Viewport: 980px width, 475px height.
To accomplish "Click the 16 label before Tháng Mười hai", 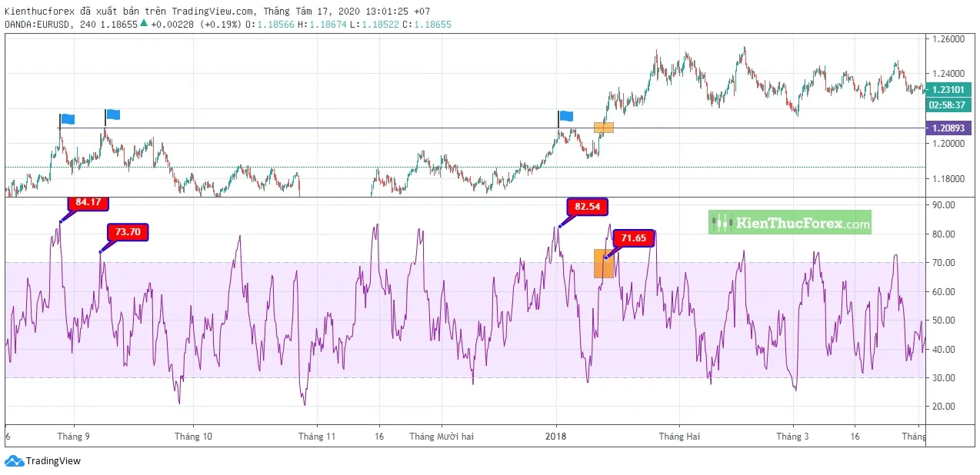I will (x=379, y=437).
